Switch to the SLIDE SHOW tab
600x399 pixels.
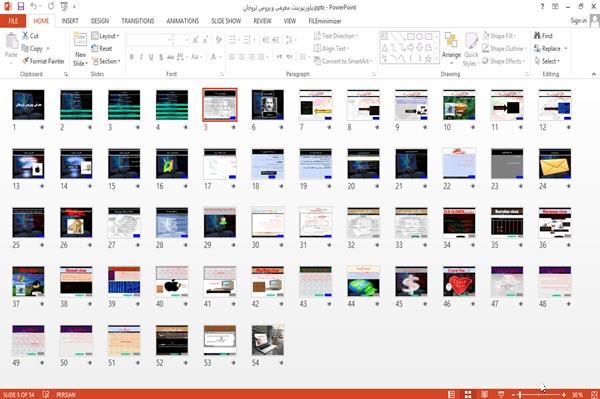pyautogui.click(x=226, y=21)
